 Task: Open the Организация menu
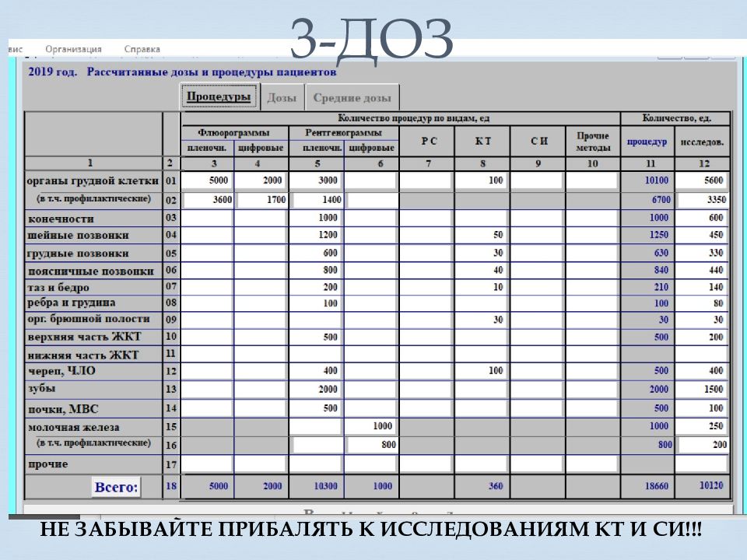point(73,49)
